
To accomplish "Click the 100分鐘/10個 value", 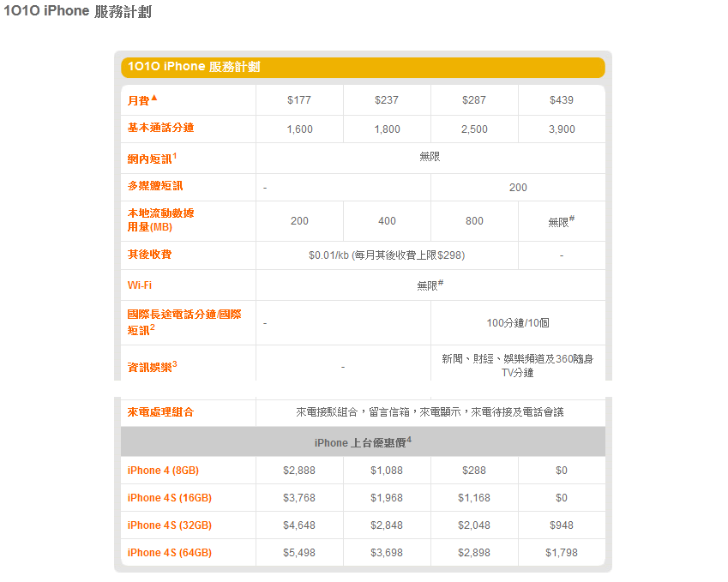I will click(x=518, y=323).
